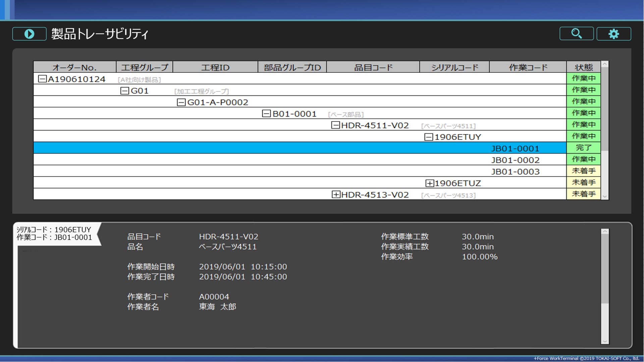Collapse the G01 process group node
Image resolution: width=644 pixels, height=362 pixels.
point(124,91)
